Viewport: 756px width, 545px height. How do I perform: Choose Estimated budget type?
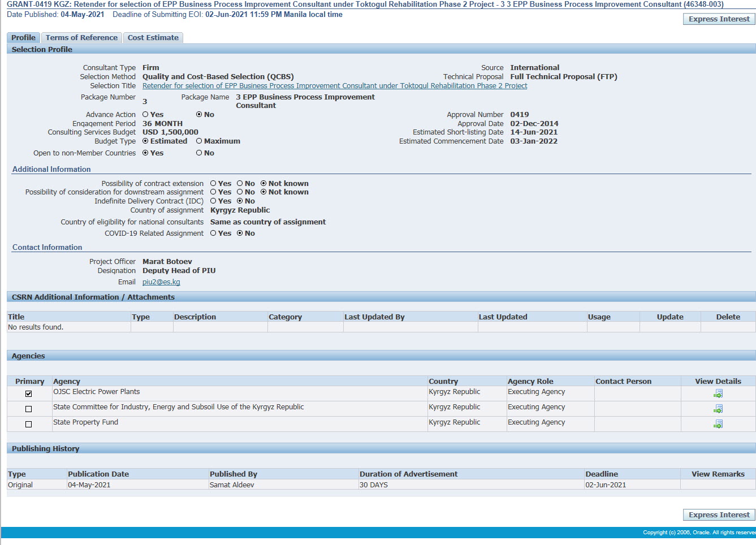(x=145, y=141)
